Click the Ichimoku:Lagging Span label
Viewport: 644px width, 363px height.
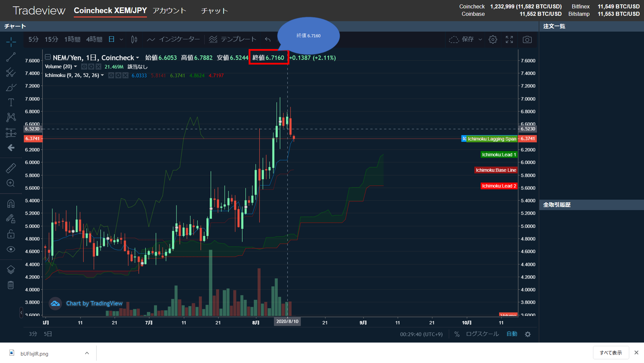(x=492, y=139)
